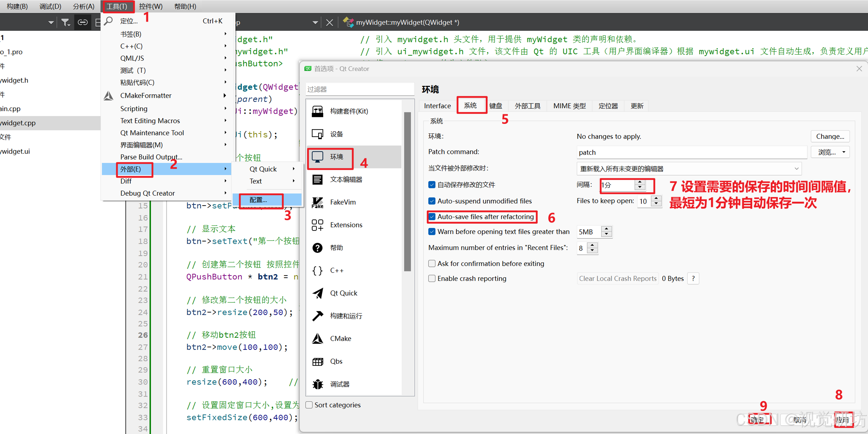This screenshot has width=868, height=434.
Task: Open the Extensions category icon
Action: 317,225
